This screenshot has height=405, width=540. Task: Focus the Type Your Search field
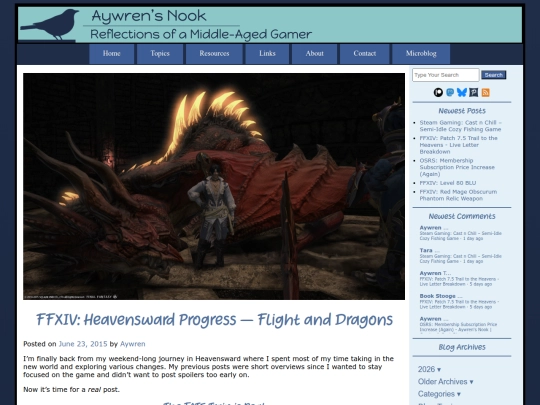[446, 75]
